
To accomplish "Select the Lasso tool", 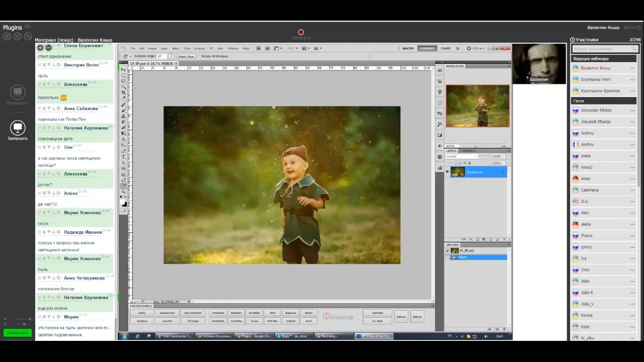I will tap(124, 81).
